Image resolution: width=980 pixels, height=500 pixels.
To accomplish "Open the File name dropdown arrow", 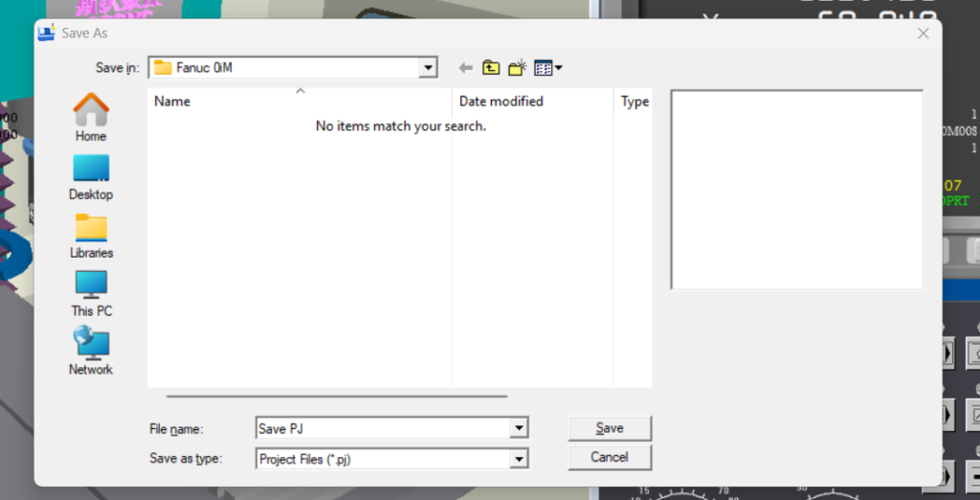I will click(x=519, y=429).
